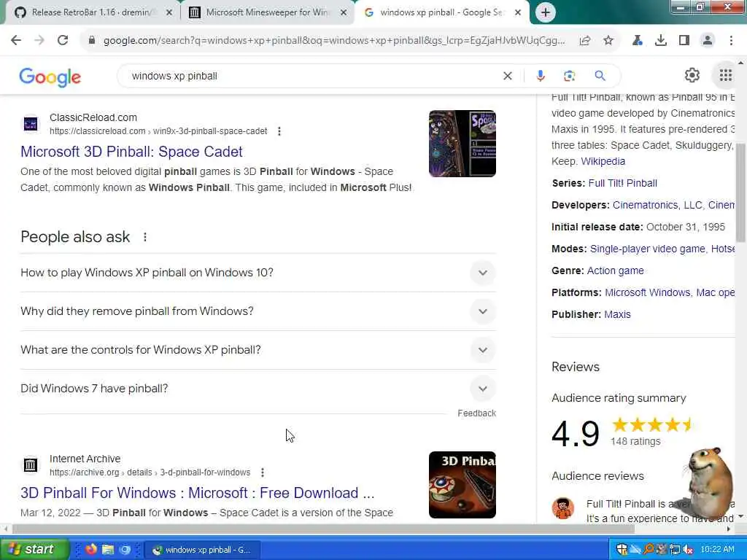747x560 pixels.
Task: Reload the current page
Action: click(x=63, y=41)
